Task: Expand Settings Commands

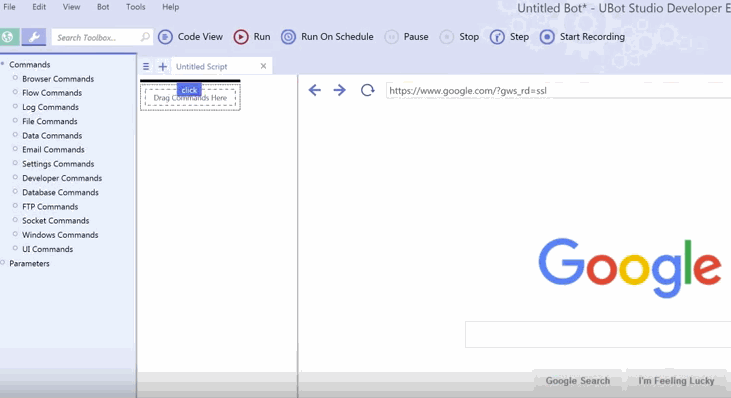Action: tap(15, 163)
